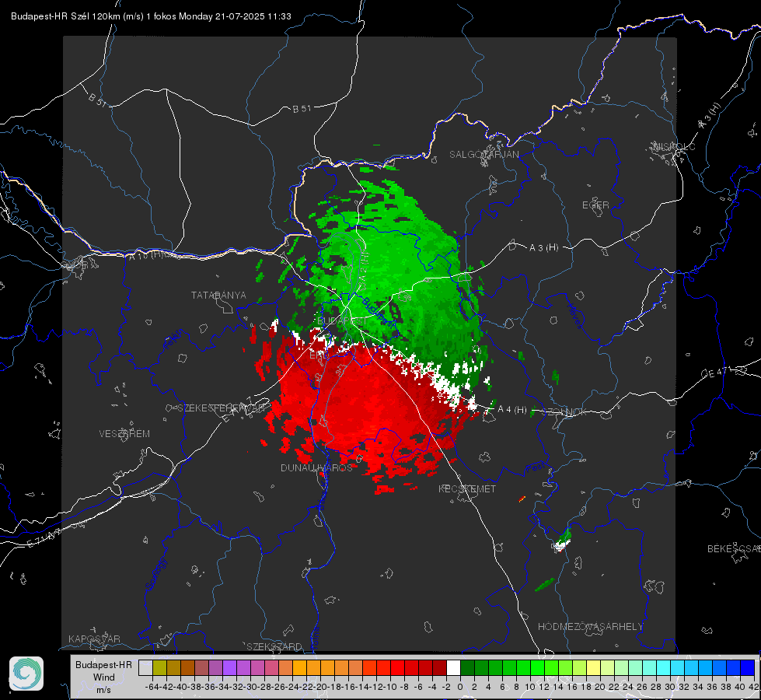The image size is (761, 700).
Task: Choose yellow swatch between 18 and 20
Action: (593, 667)
